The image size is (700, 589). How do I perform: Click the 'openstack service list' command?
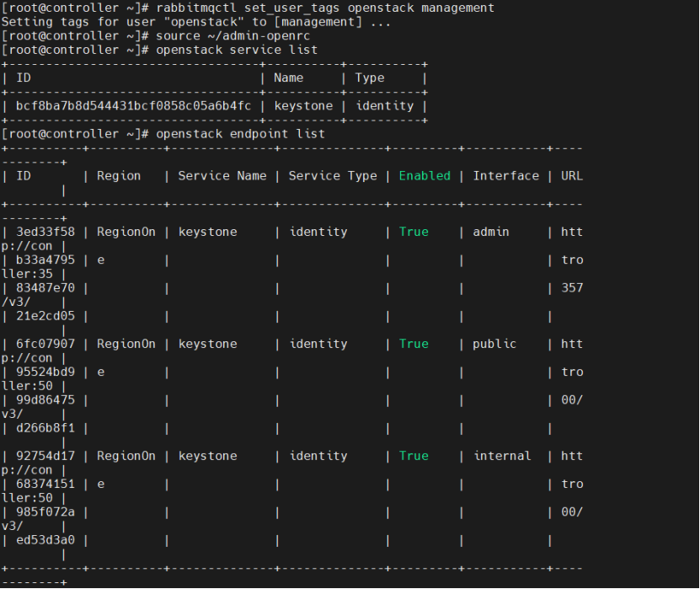tap(237, 50)
